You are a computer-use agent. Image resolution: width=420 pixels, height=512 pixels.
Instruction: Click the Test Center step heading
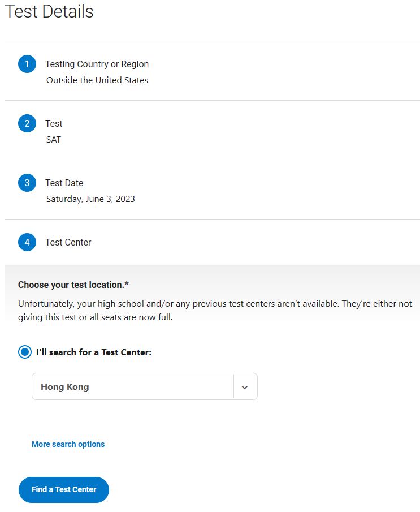point(68,242)
